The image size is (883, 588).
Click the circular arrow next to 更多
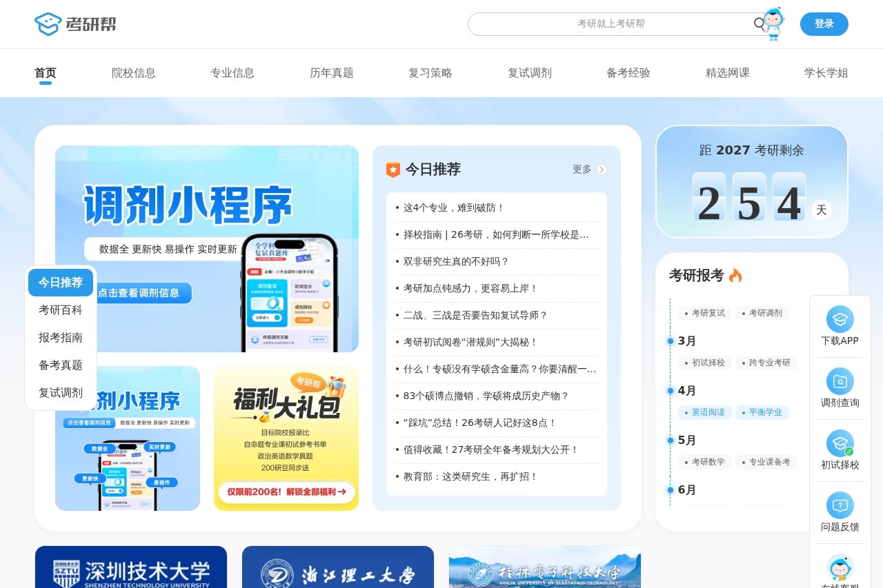pos(602,170)
